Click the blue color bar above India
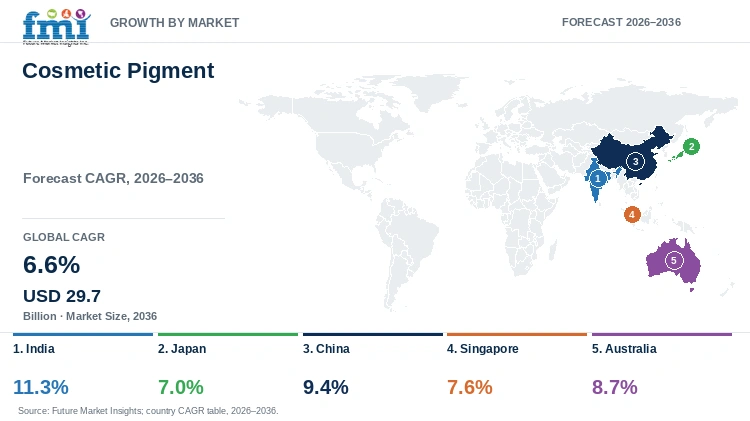 83,334
